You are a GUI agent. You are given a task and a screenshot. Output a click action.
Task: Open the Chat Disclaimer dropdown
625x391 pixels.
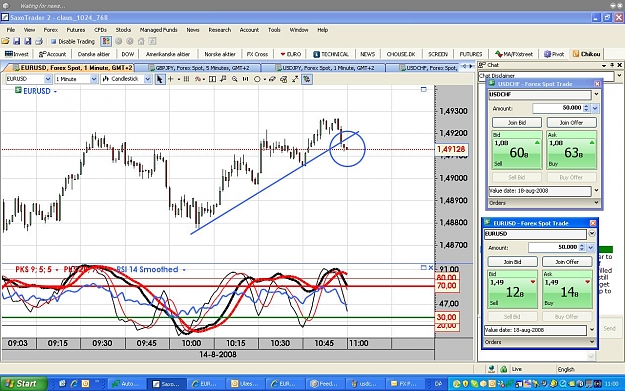[619, 75]
